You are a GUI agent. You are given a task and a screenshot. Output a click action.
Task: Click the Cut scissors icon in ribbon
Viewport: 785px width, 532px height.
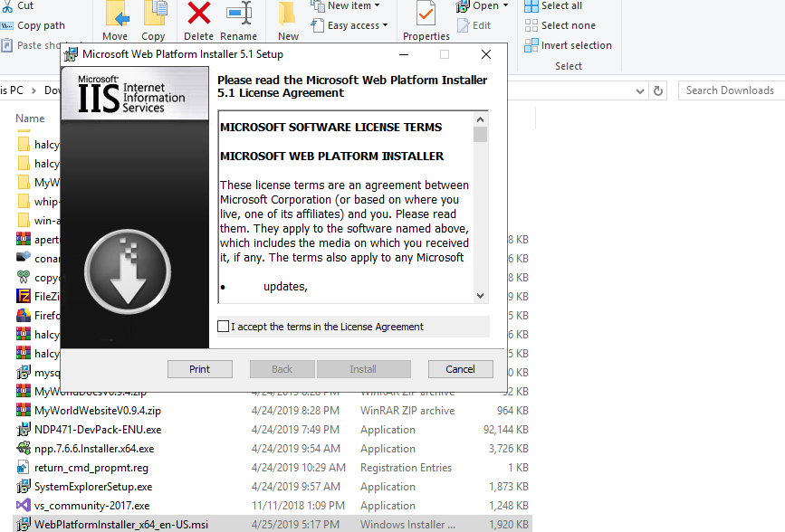pos(7,6)
